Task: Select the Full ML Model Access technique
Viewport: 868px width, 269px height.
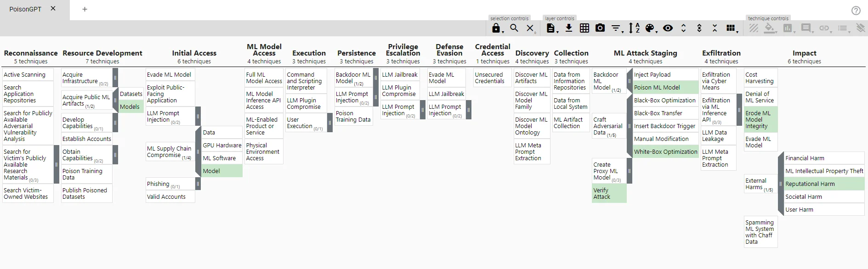Action: pos(264,78)
